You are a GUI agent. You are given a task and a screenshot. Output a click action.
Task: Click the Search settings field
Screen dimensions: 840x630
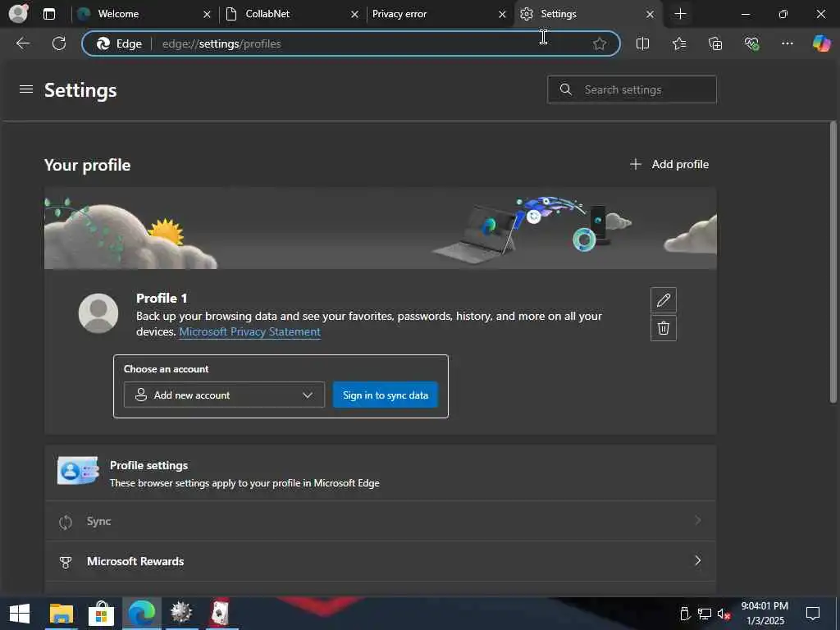(632, 89)
